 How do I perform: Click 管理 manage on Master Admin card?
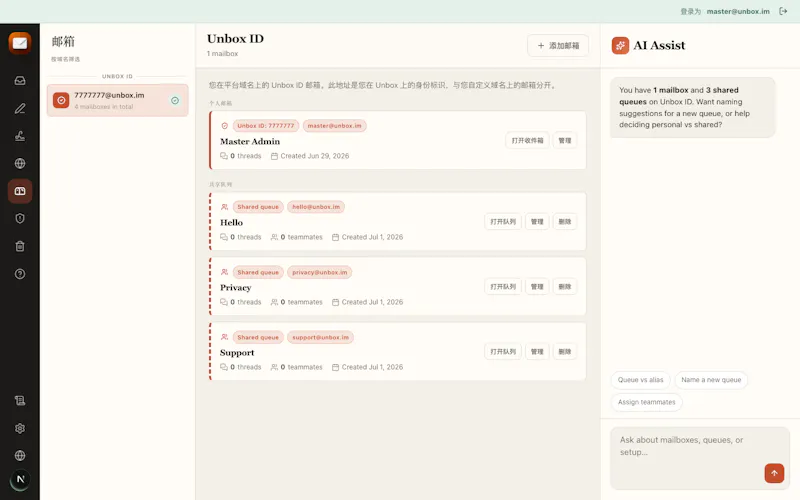[x=564, y=140]
